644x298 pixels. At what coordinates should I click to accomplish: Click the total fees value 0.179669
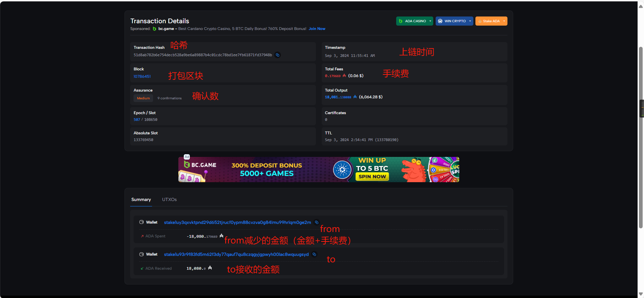332,76
